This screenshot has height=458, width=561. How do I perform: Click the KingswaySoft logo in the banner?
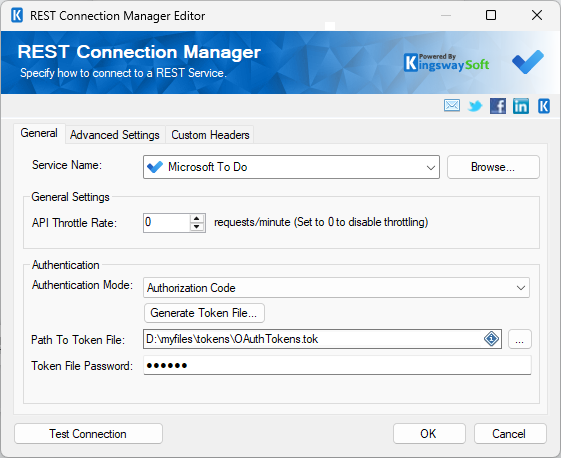(x=447, y=63)
